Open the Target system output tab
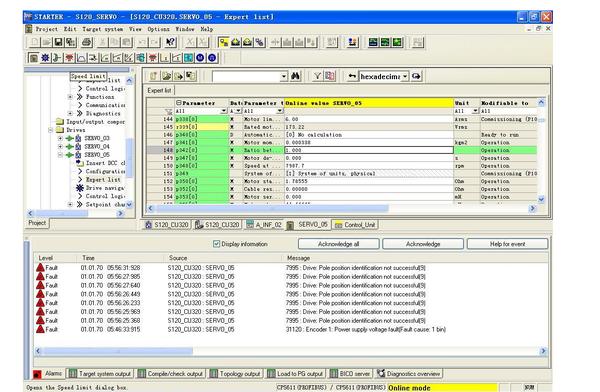600x392 pixels. pyautogui.click(x=100, y=374)
